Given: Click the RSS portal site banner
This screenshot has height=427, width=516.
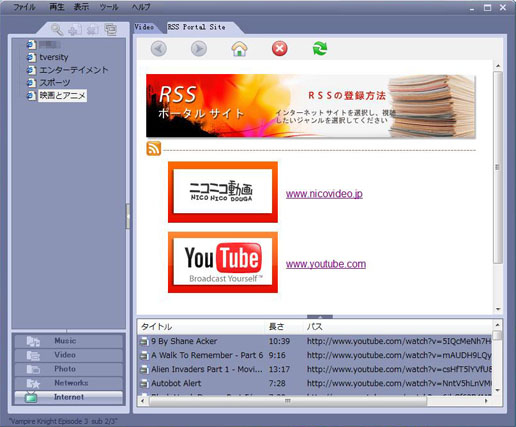Looking at the screenshot, I should (x=311, y=106).
